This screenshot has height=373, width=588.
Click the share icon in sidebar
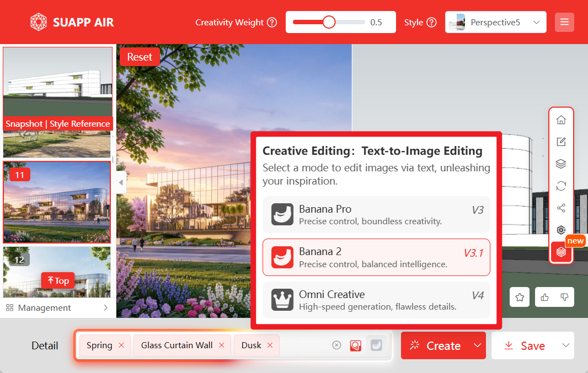[561, 208]
